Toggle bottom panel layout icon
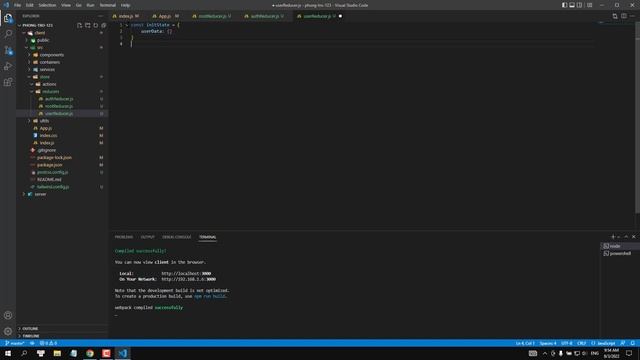 572,5
